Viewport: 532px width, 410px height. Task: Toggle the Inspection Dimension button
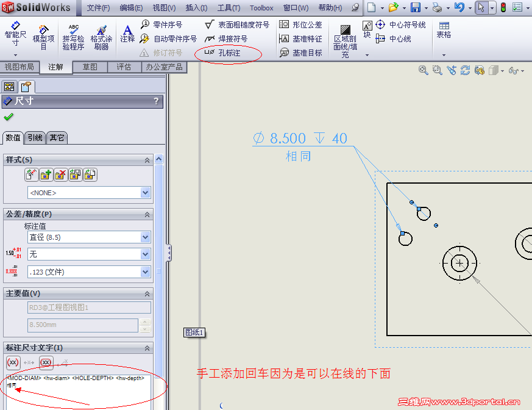pyautogui.click(x=46, y=362)
